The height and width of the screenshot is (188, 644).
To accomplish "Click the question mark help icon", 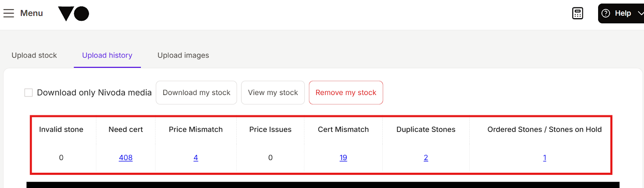I will (x=606, y=13).
